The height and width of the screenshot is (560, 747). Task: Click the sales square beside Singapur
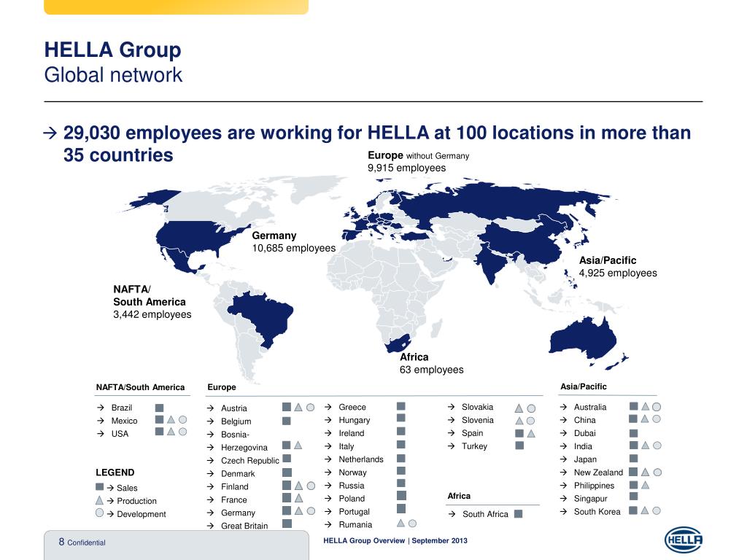(x=634, y=496)
